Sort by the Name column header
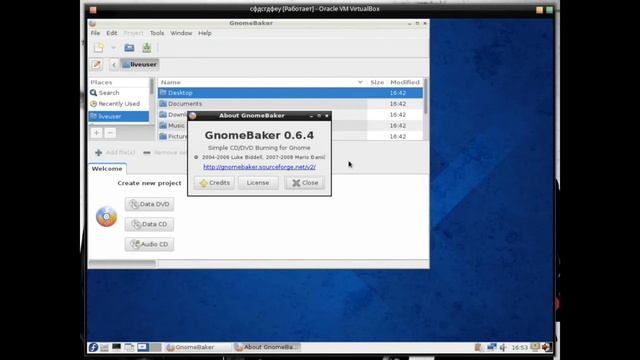This screenshot has height=360, width=640. click(x=261, y=82)
